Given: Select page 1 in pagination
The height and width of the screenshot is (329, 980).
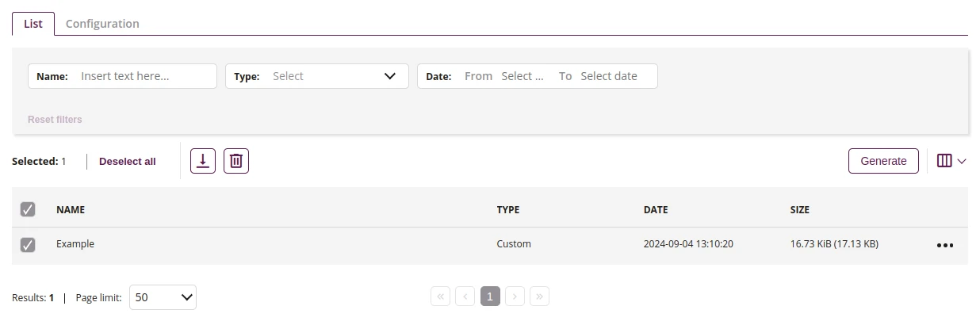Looking at the screenshot, I should [x=490, y=296].
